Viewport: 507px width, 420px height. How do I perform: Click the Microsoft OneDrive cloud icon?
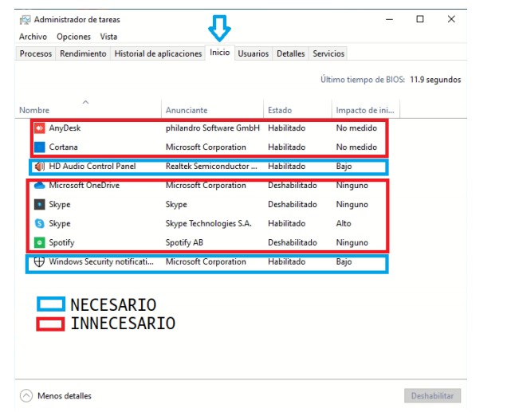tap(39, 185)
